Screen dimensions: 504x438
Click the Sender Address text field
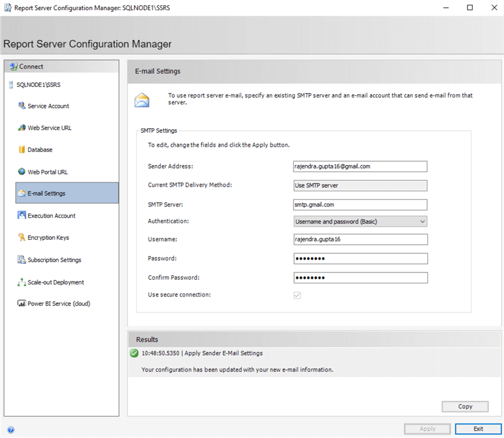pyautogui.click(x=360, y=166)
